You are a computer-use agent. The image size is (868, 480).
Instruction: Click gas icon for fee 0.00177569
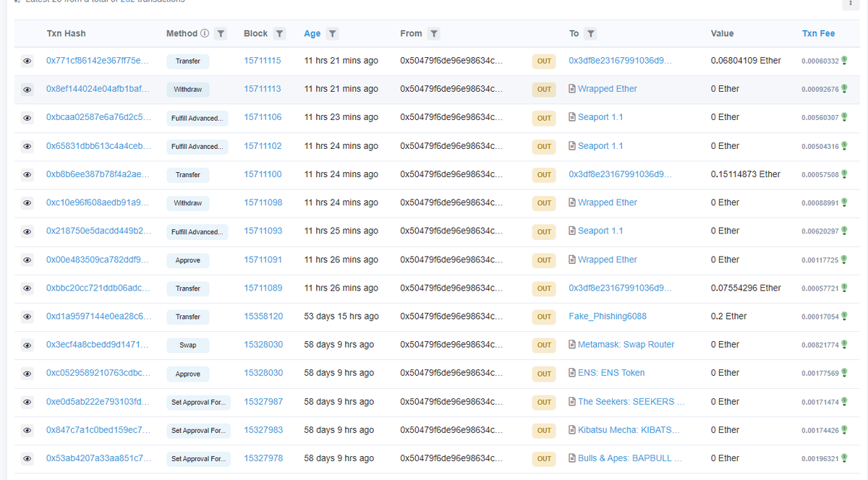point(844,373)
